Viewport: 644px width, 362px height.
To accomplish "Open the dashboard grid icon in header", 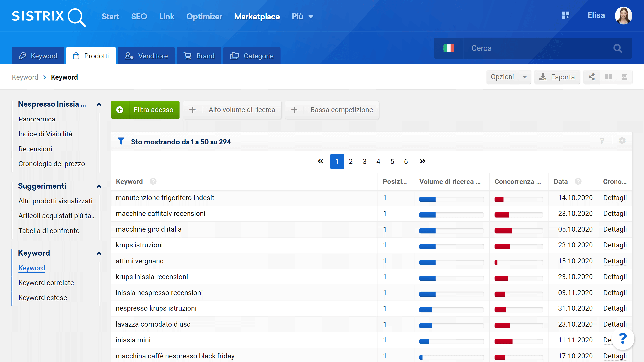I will point(565,15).
